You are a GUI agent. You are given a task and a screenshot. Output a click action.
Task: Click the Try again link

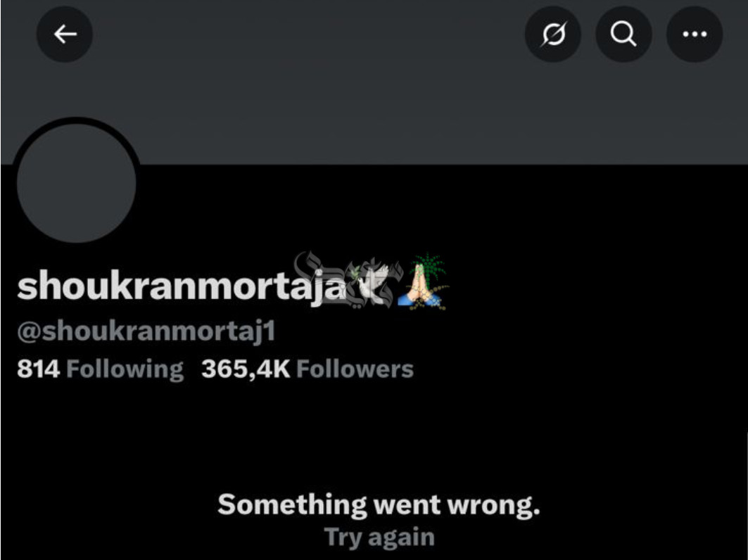[x=380, y=537]
